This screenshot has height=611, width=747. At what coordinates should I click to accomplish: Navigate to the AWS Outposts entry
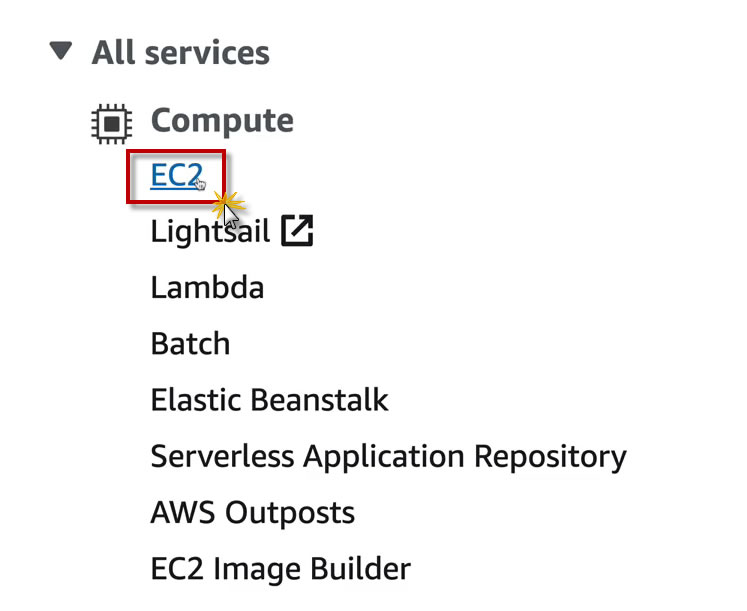252,513
